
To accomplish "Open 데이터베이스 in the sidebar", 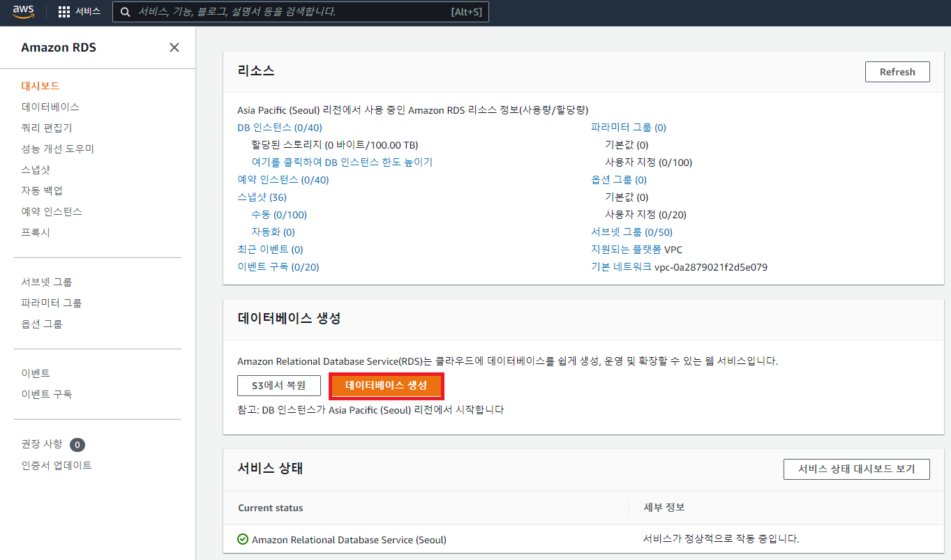I will [50, 107].
